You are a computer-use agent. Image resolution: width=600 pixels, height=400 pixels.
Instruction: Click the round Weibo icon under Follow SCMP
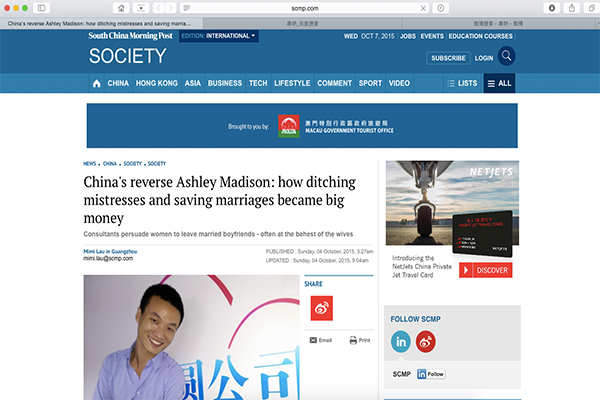point(426,341)
